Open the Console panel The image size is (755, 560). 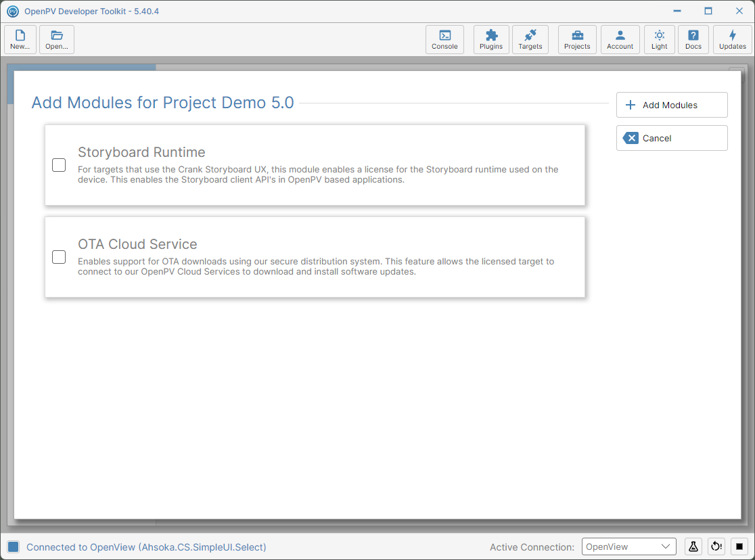tap(444, 39)
